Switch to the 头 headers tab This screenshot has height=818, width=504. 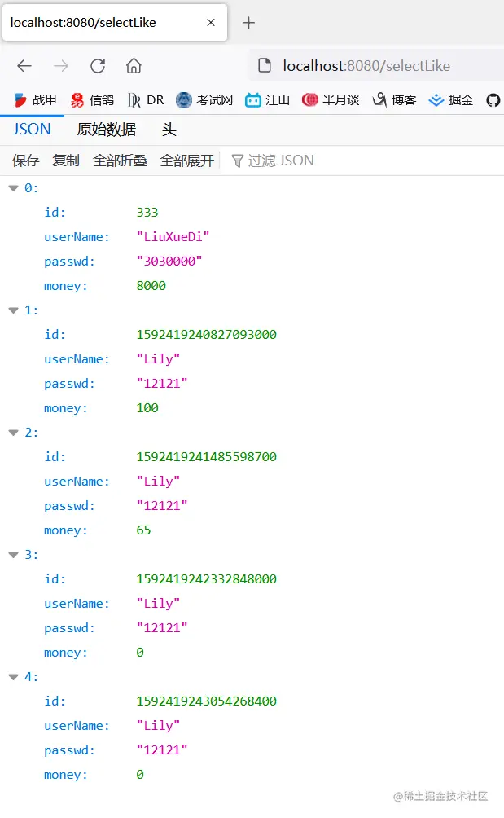[x=169, y=130]
